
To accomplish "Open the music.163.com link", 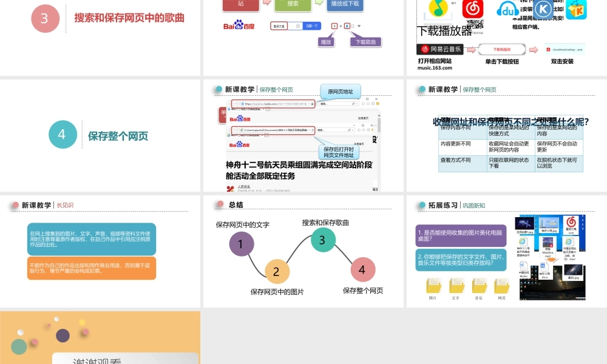I will (435, 68).
